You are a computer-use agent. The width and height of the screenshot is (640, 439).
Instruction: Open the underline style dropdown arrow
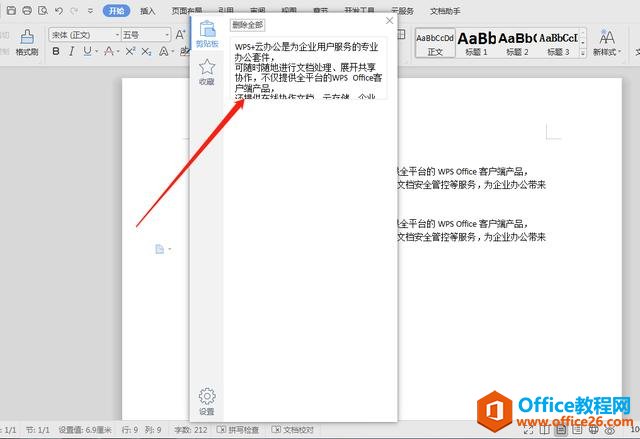97,52
